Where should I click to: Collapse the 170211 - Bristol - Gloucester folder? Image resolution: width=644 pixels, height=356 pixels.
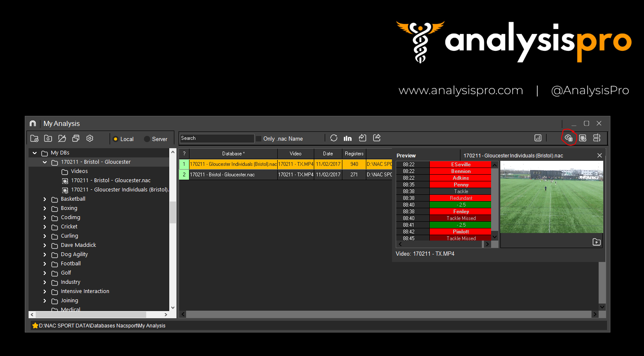point(45,162)
